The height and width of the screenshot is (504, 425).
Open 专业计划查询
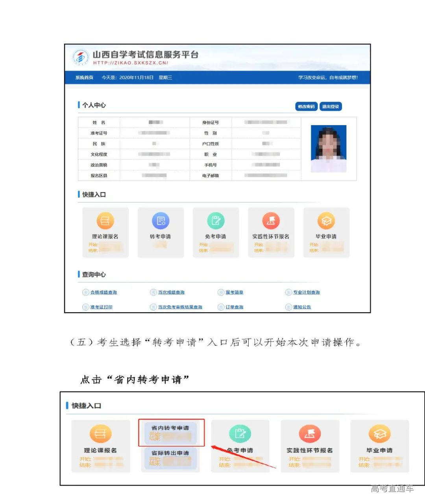tap(307, 292)
